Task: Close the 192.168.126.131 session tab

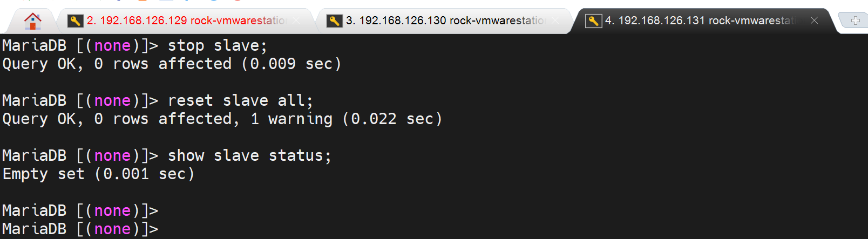Action: coord(814,21)
